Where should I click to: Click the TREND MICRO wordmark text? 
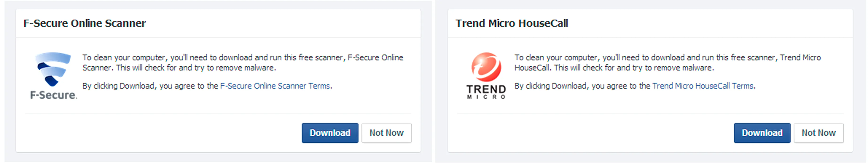[486, 92]
